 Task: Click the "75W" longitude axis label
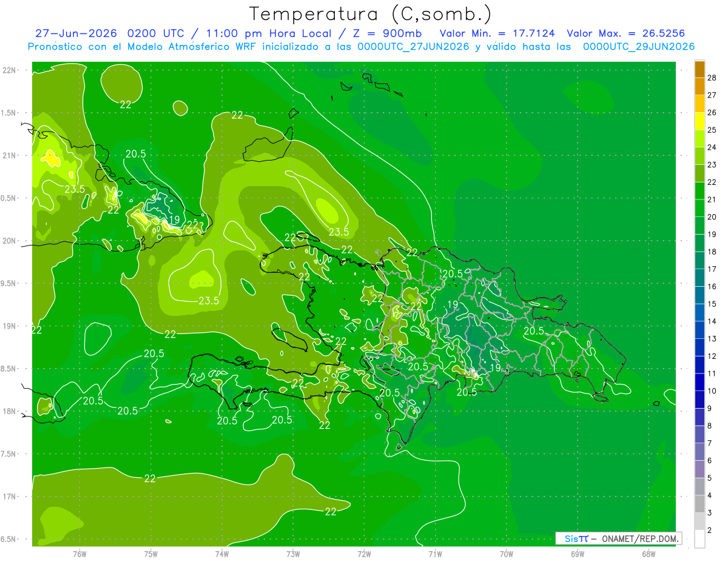coord(151,554)
